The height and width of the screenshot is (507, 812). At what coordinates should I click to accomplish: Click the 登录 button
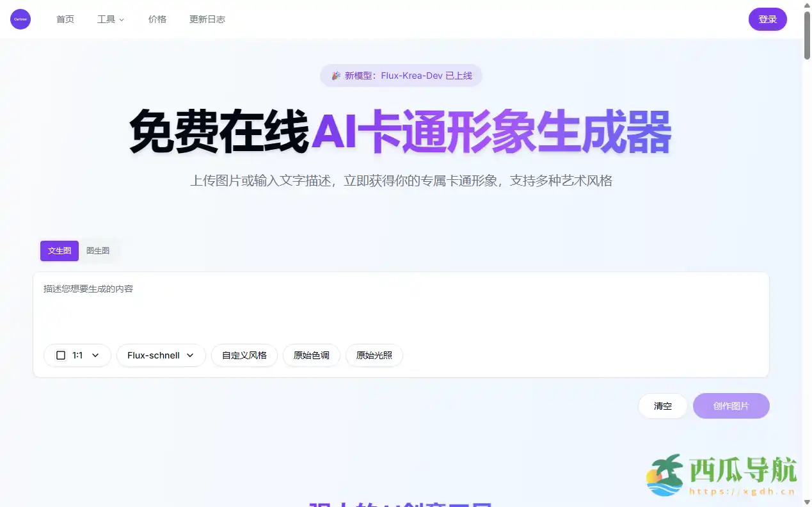coord(767,19)
